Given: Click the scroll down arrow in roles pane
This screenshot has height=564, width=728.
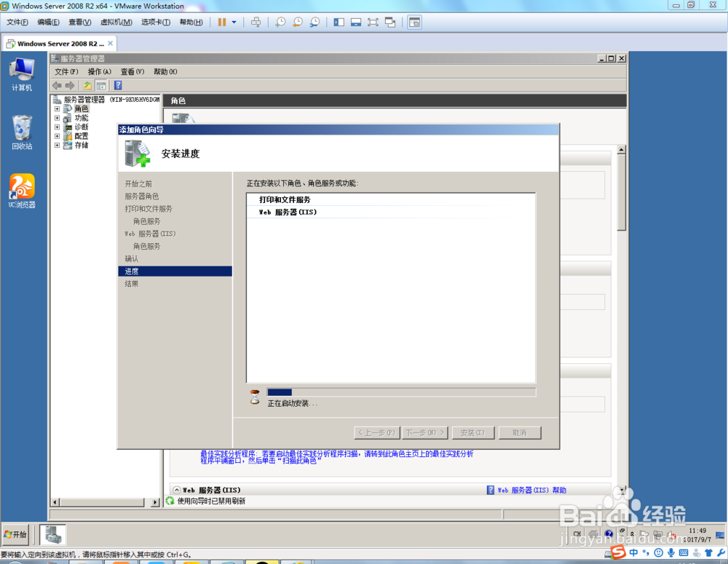Looking at the screenshot, I should [621, 489].
